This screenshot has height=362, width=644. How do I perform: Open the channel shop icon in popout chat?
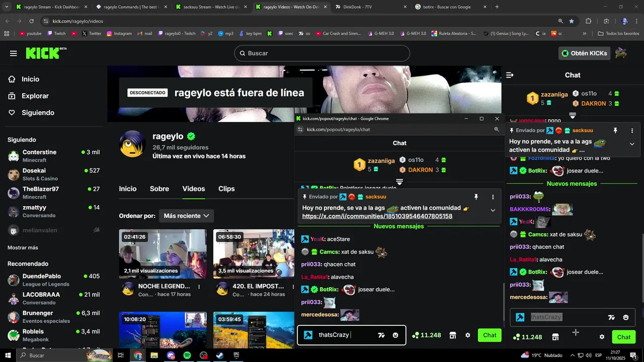[452, 335]
